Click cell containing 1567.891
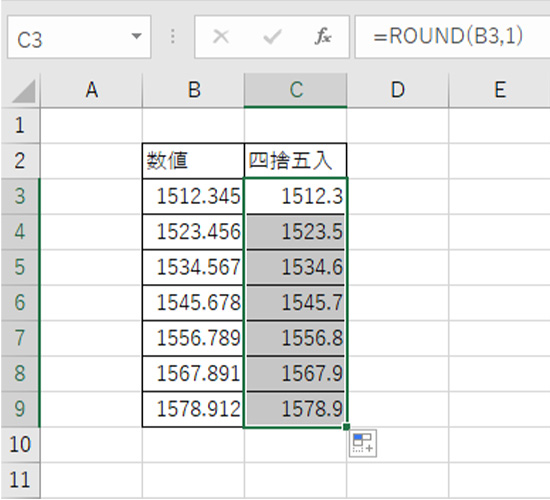The width and height of the screenshot is (550, 500). coord(193,373)
